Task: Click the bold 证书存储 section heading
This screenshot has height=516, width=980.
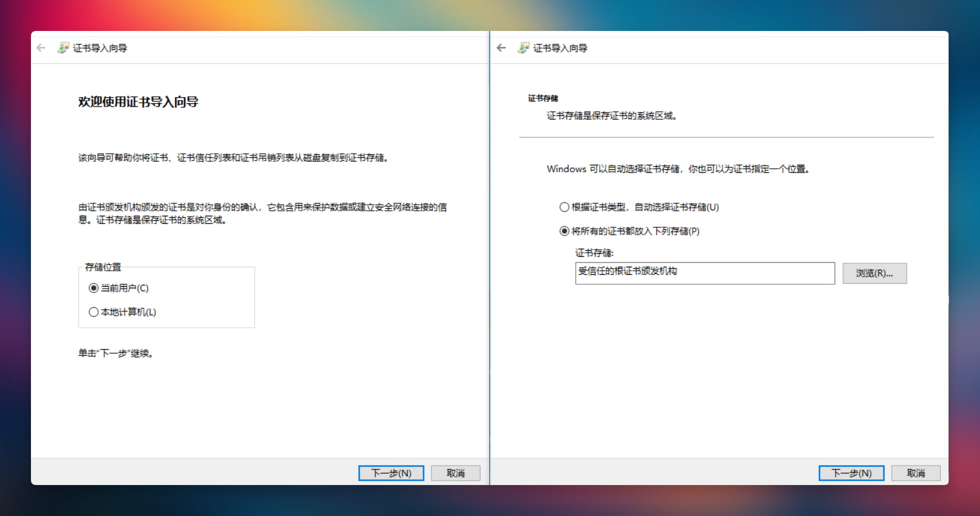Action: (543, 98)
